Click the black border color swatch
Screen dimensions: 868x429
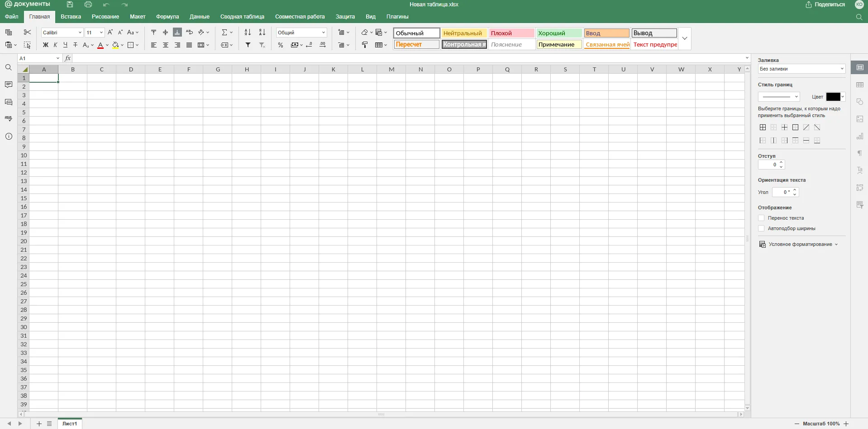pyautogui.click(x=833, y=97)
